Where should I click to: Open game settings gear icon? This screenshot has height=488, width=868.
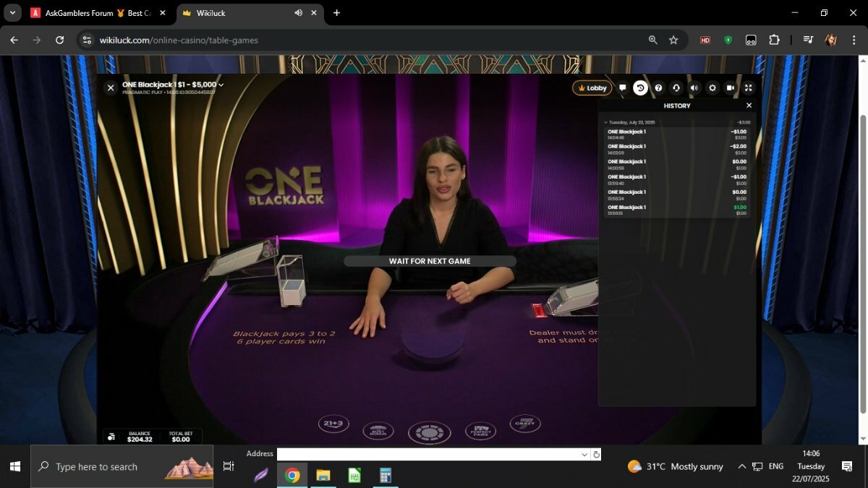(712, 87)
